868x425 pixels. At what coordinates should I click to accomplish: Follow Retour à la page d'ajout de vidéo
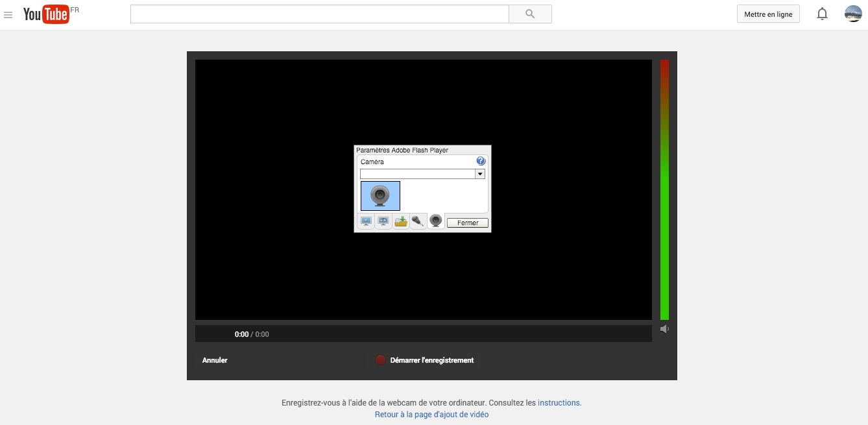click(x=432, y=415)
